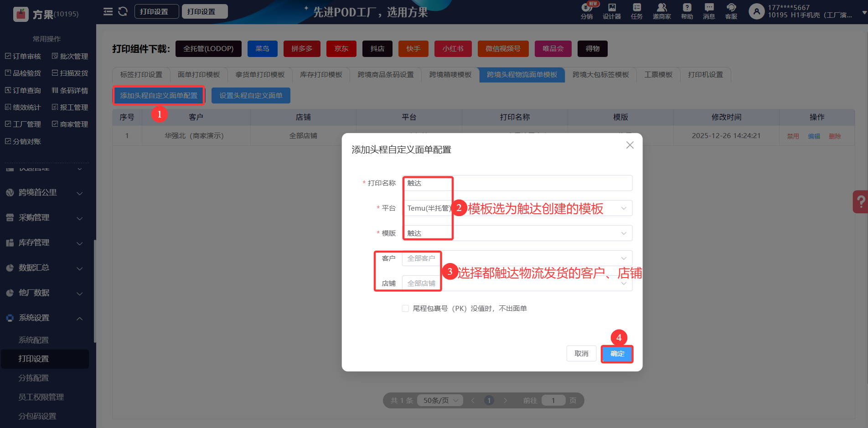Open the 平台 dropdown in the dialog
The width and height of the screenshot is (868, 428).
point(517,208)
